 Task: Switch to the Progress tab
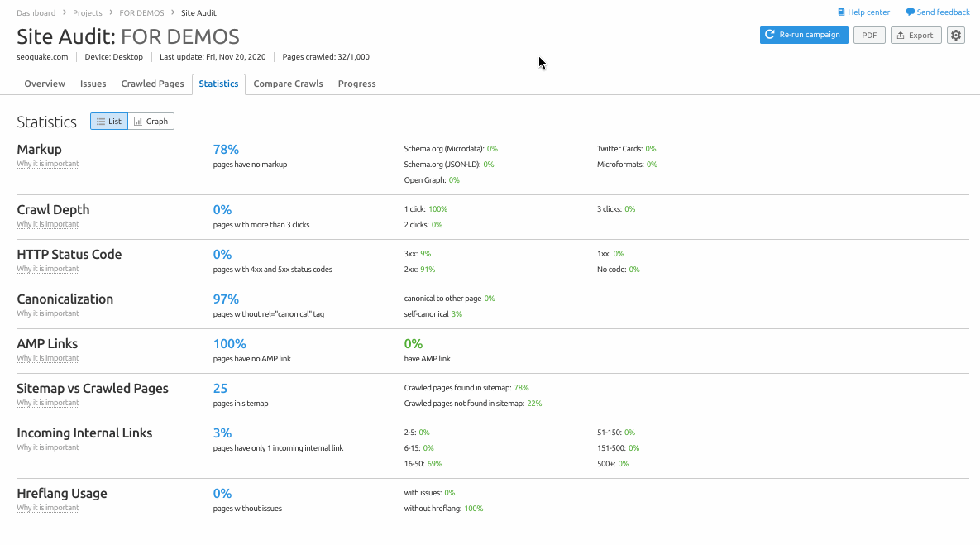click(x=356, y=84)
